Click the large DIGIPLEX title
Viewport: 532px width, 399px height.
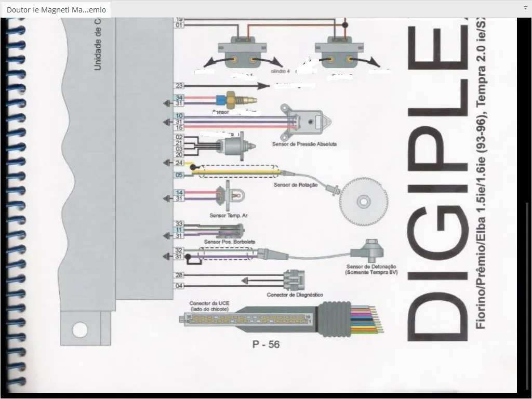tap(437, 180)
